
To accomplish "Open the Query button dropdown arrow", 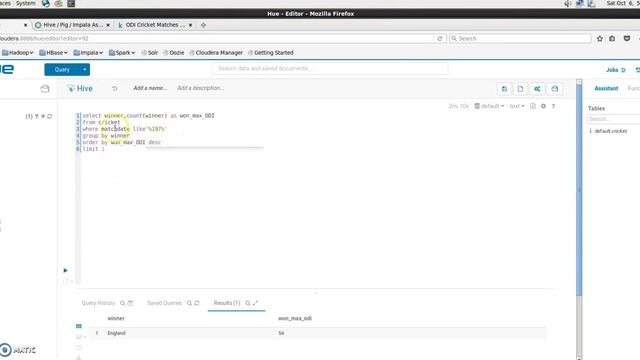I will click(x=85, y=69).
